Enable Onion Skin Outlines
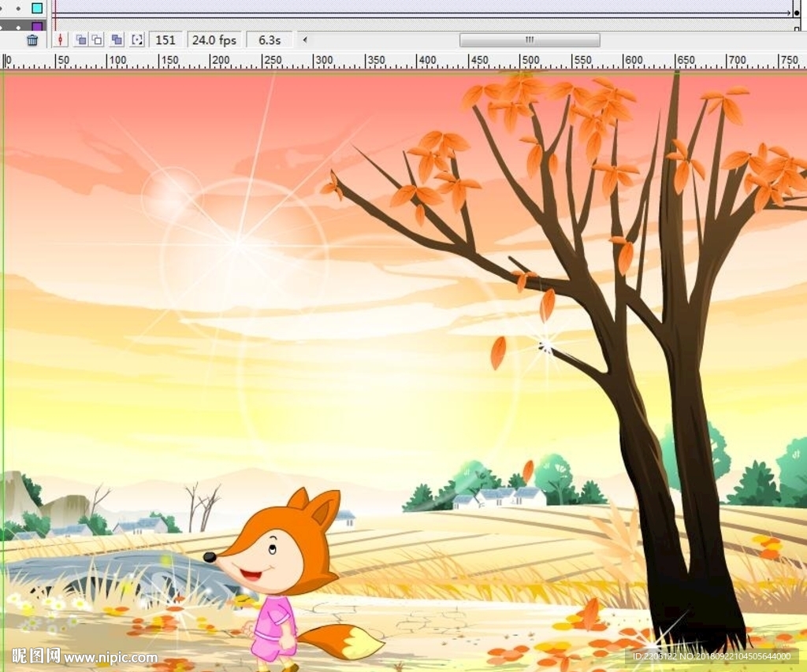Viewport: 807px width, 672px height. (x=97, y=39)
